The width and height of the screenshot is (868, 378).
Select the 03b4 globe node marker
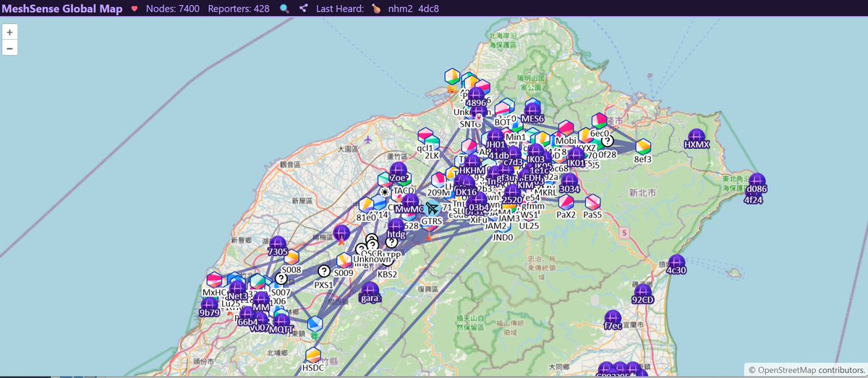[478, 200]
